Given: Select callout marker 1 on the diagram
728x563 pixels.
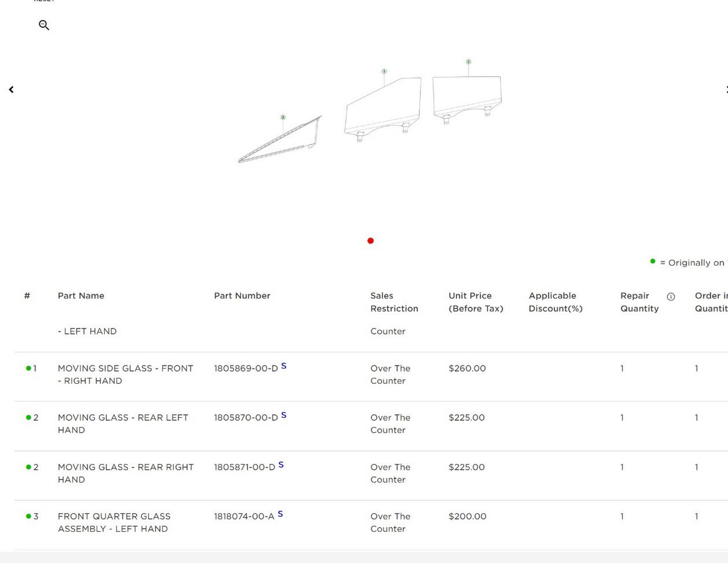Looking at the screenshot, I should (384, 71).
